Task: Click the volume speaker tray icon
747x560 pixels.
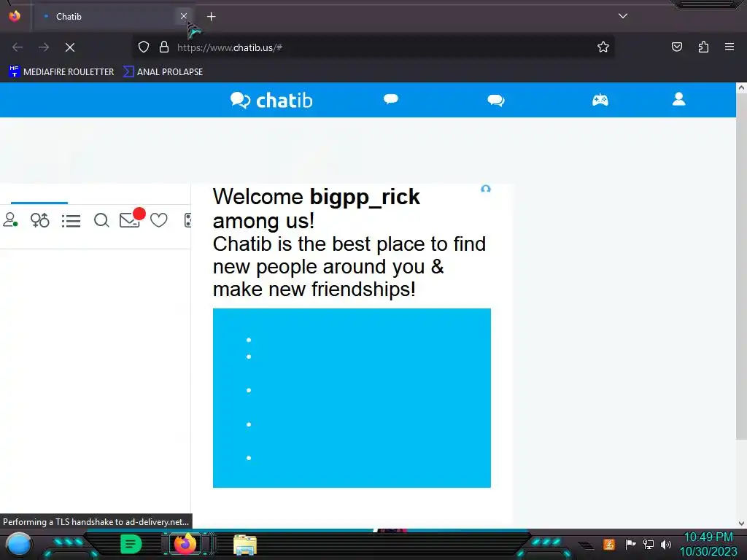Action: [665, 544]
